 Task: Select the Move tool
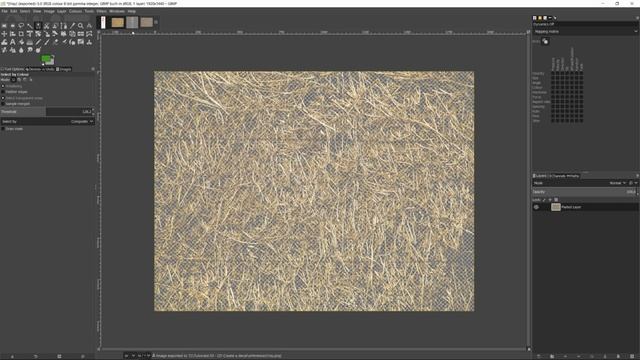coord(4,34)
